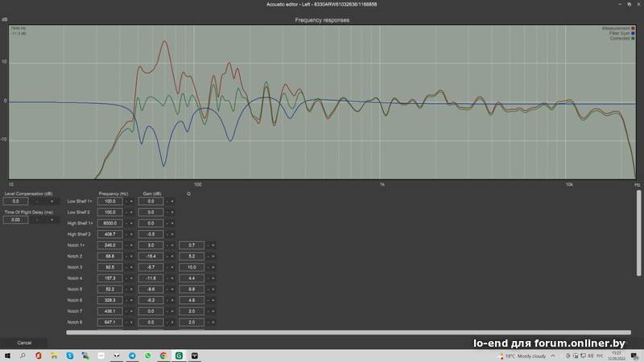Image resolution: width=644 pixels, height=362 pixels.
Task: Edit Notch 6 gain field
Action: tap(151, 300)
